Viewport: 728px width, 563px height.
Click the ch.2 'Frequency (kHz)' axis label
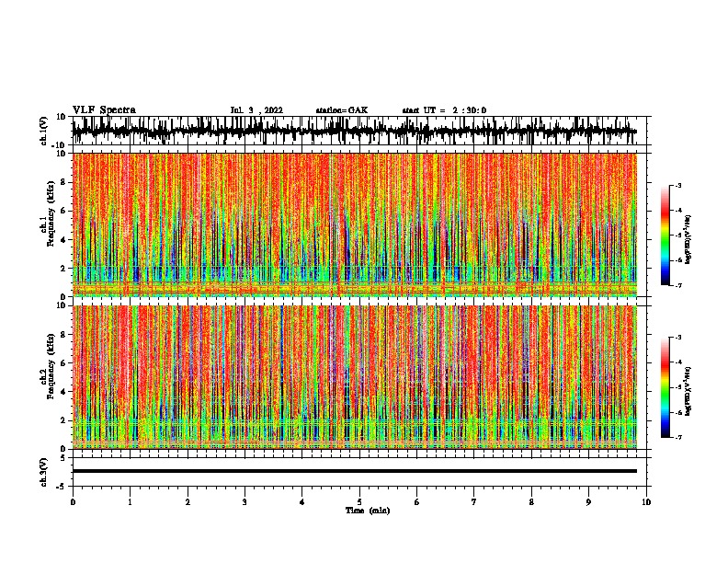(51, 366)
